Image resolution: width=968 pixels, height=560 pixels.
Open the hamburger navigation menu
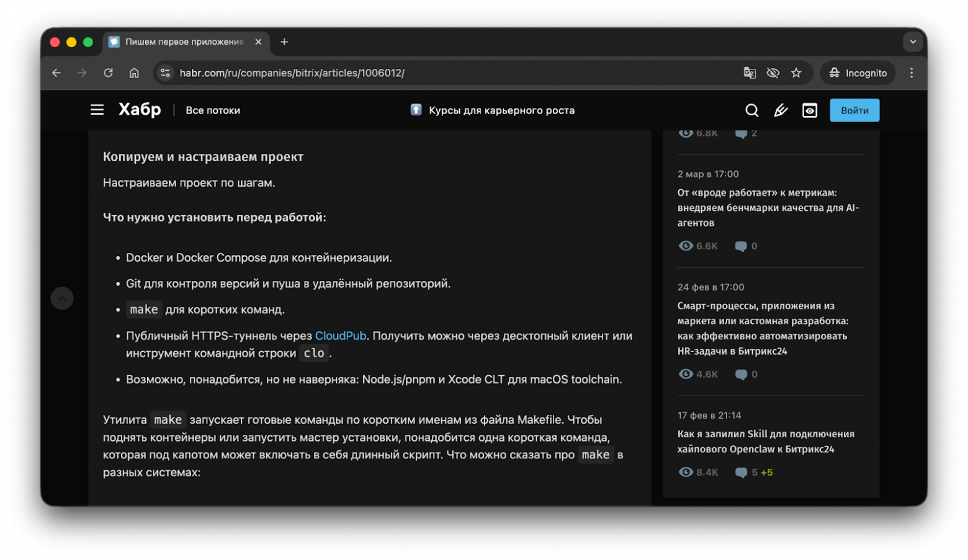[x=97, y=109]
